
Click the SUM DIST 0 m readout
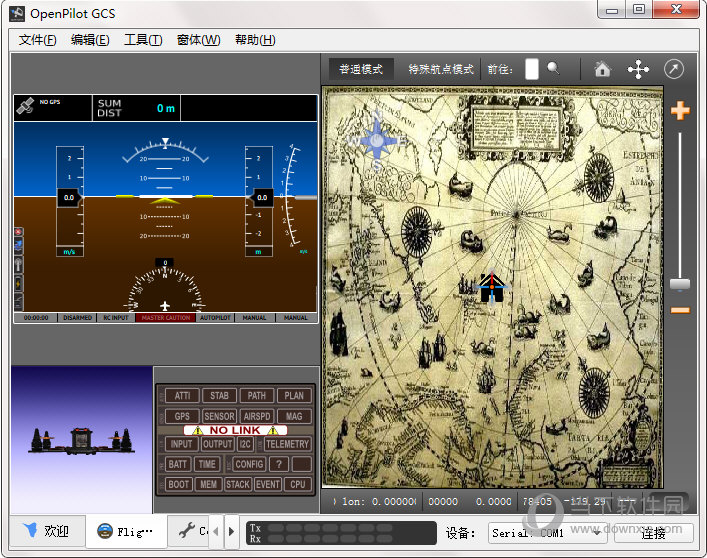pyautogui.click(x=136, y=108)
